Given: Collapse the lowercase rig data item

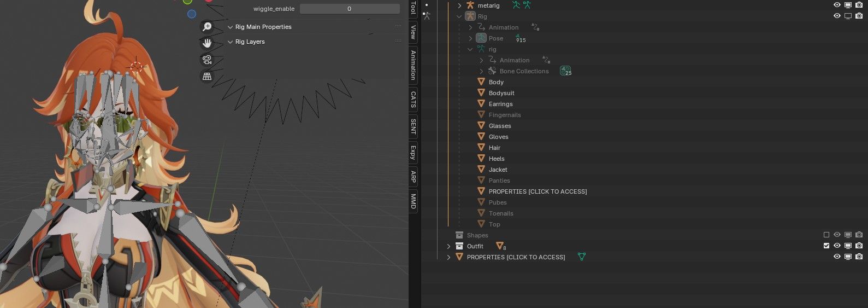Looking at the screenshot, I should [x=470, y=49].
